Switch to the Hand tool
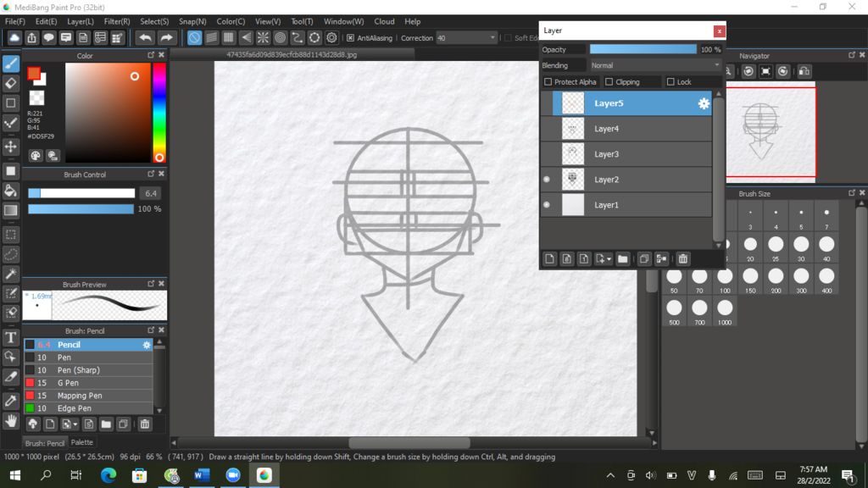The width and height of the screenshot is (868, 488). coord(11,421)
